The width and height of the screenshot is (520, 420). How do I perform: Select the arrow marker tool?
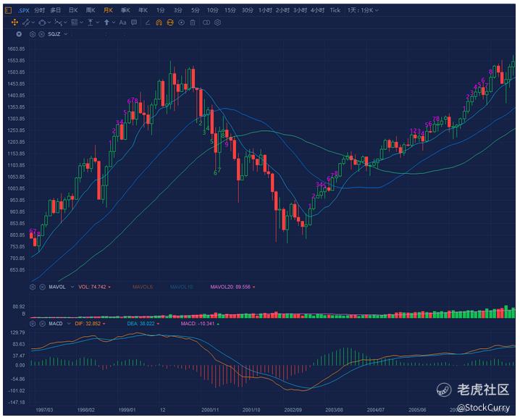tap(106, 22)
